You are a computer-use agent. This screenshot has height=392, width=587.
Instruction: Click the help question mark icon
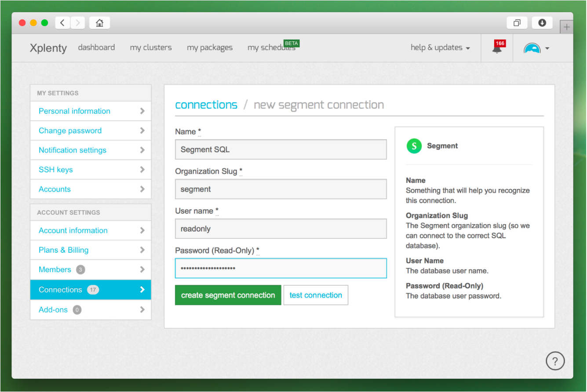pos(555,361)
